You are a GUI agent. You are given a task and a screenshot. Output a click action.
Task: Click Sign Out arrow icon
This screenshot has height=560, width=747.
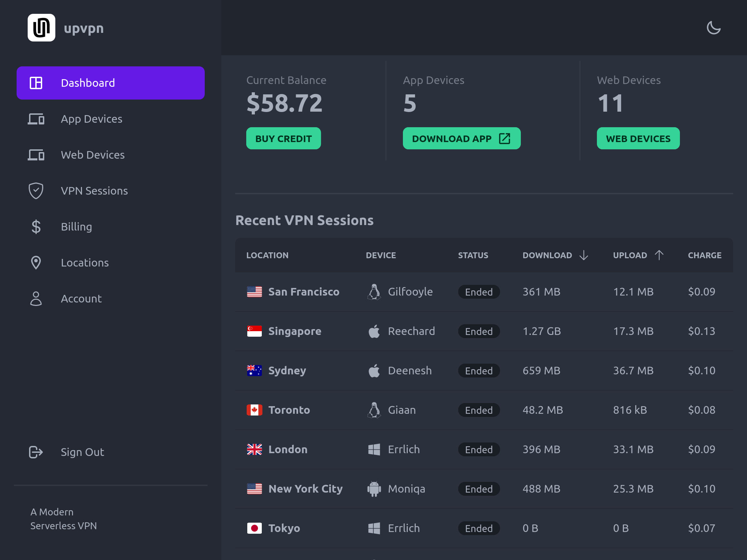click(36, 452)
